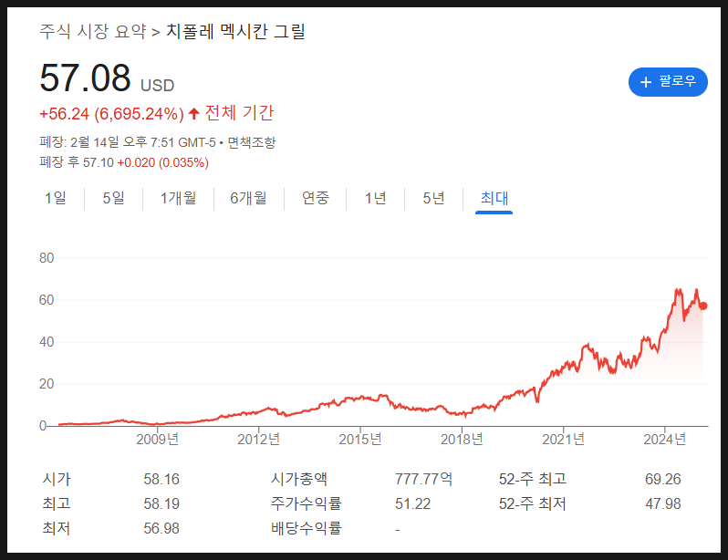Click the 52-주 최저 value 47.98
Viewport: 728px width, 560px height.
662,503
